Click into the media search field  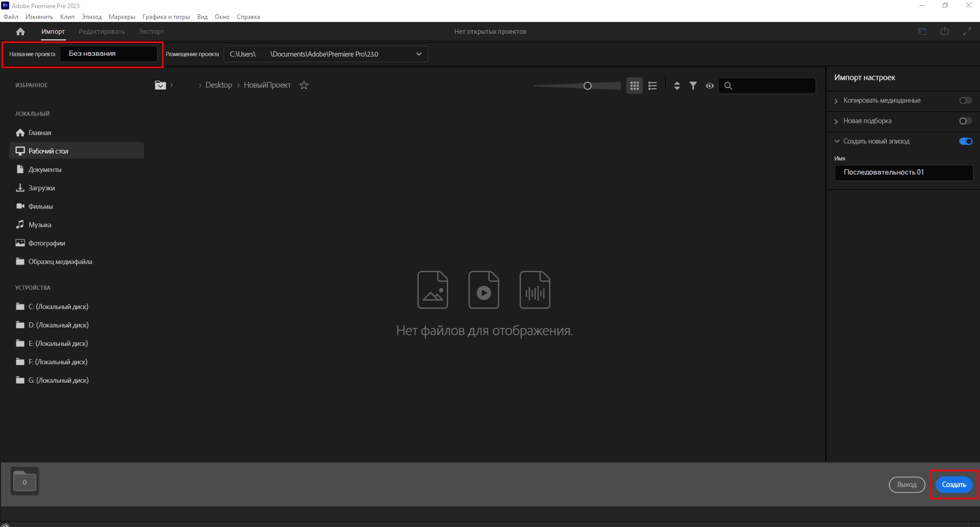[x=767, y=86]
